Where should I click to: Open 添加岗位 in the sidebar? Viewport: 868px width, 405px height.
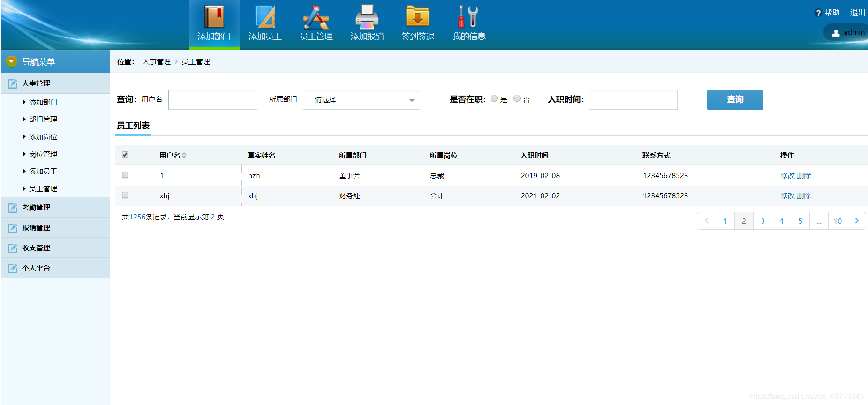(43, 136)
